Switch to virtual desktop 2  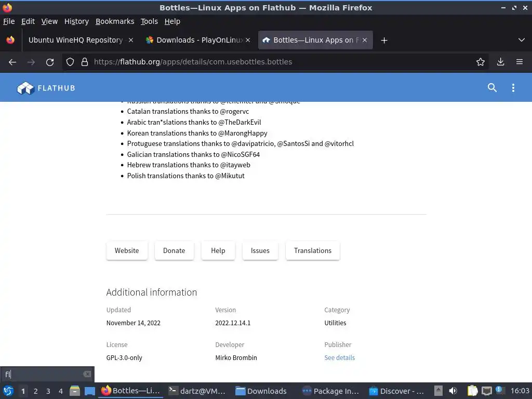(x=36, y=391)
